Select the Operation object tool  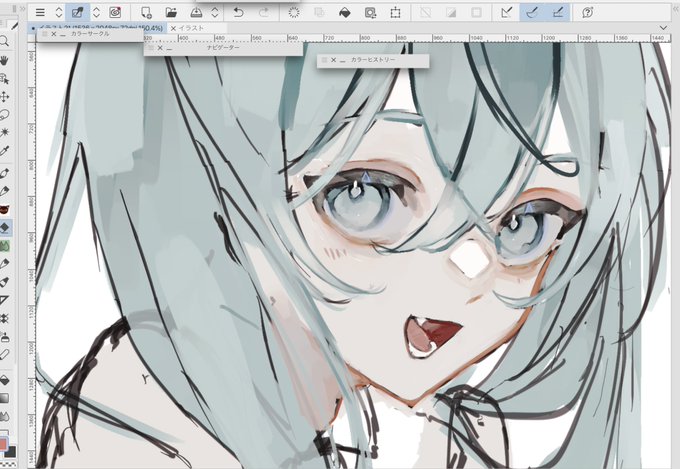pos(4,79)
